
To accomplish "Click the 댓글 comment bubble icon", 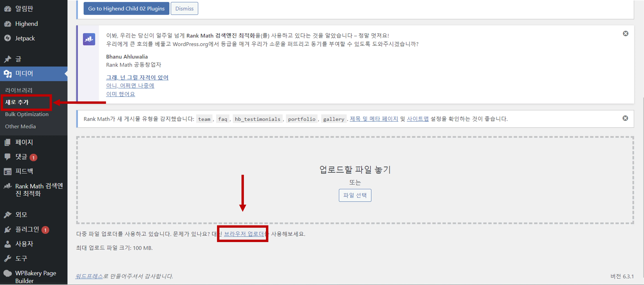I will [8, 157].
